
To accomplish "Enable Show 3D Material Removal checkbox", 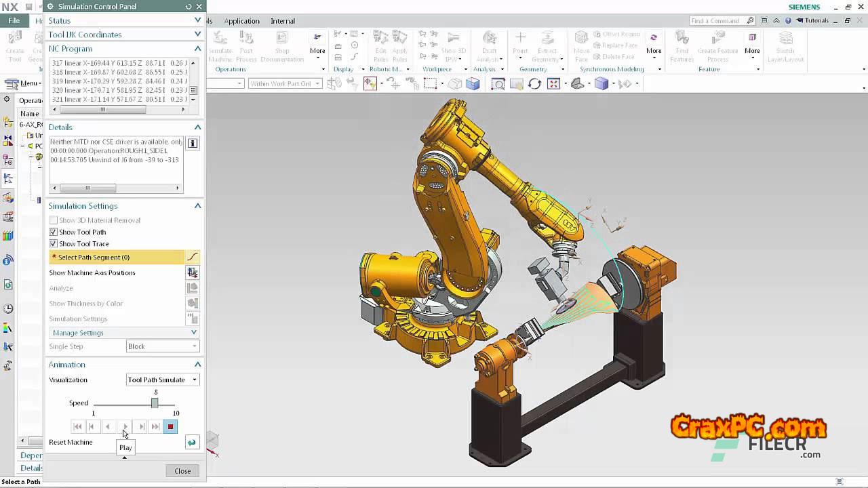I will click(x=54, y=220).
